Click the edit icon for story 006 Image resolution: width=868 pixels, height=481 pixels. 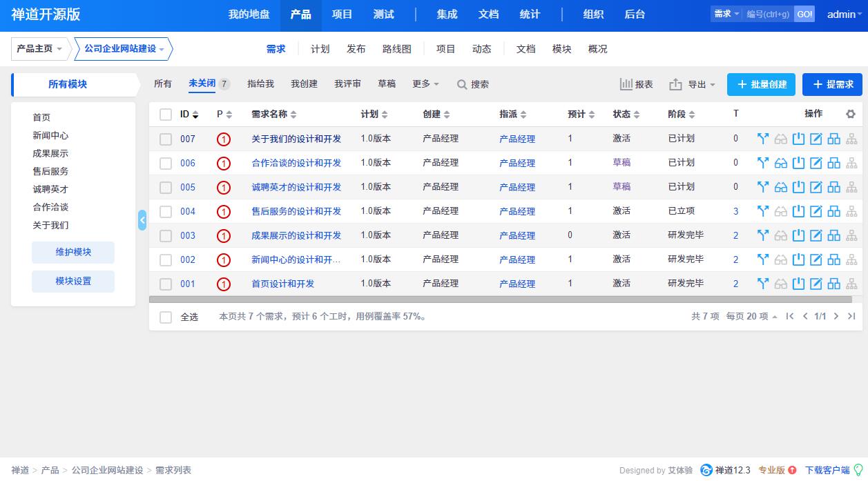coord(816,163)
